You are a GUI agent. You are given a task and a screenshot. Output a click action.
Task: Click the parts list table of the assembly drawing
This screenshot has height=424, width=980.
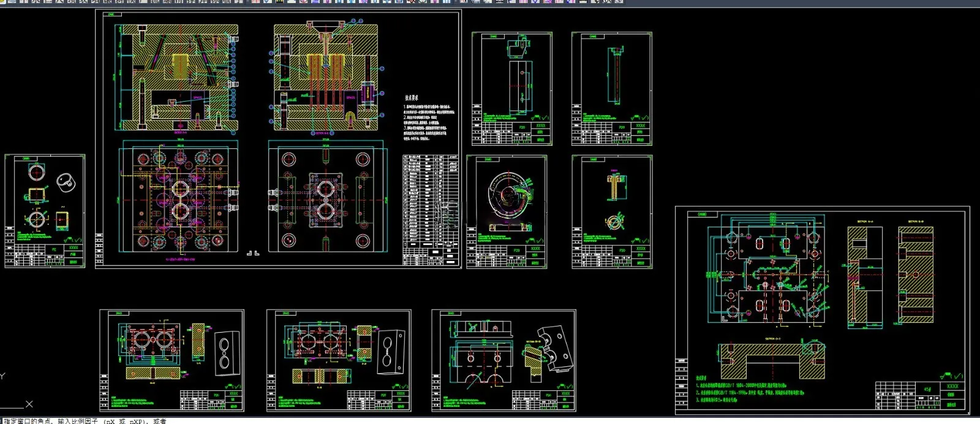431,210
